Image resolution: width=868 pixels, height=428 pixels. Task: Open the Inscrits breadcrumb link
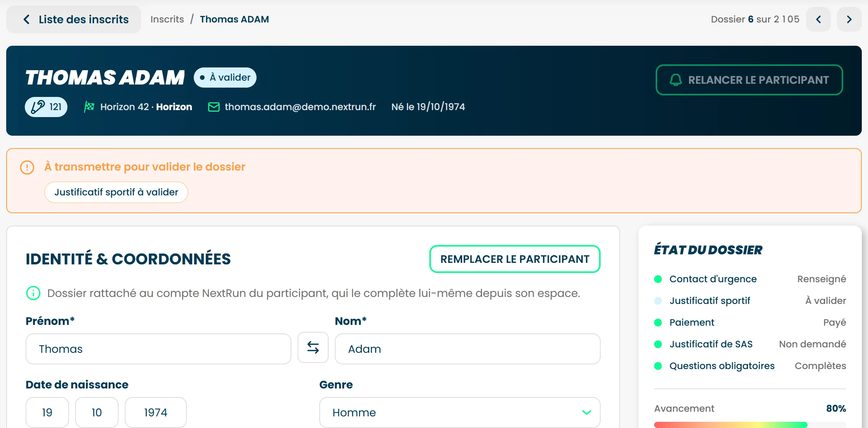(x=167, y=19)
